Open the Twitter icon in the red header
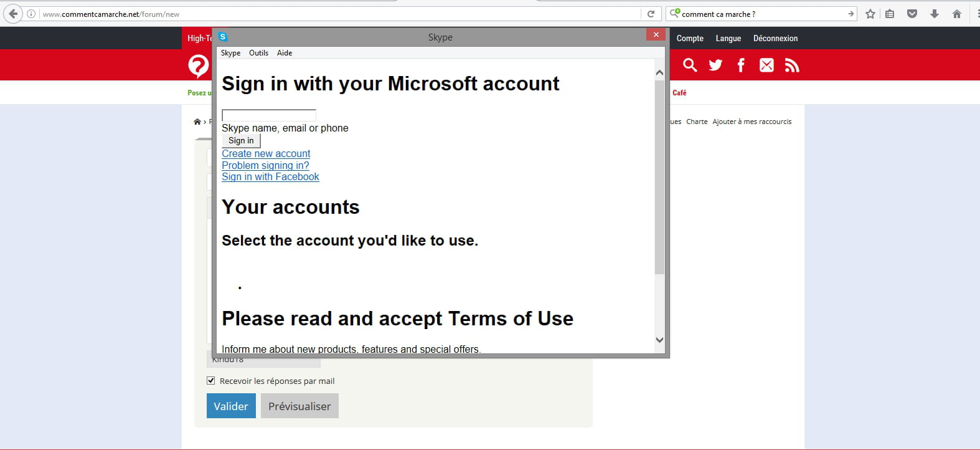This screenshot has width=980, height=450. (x=715, y=65)
